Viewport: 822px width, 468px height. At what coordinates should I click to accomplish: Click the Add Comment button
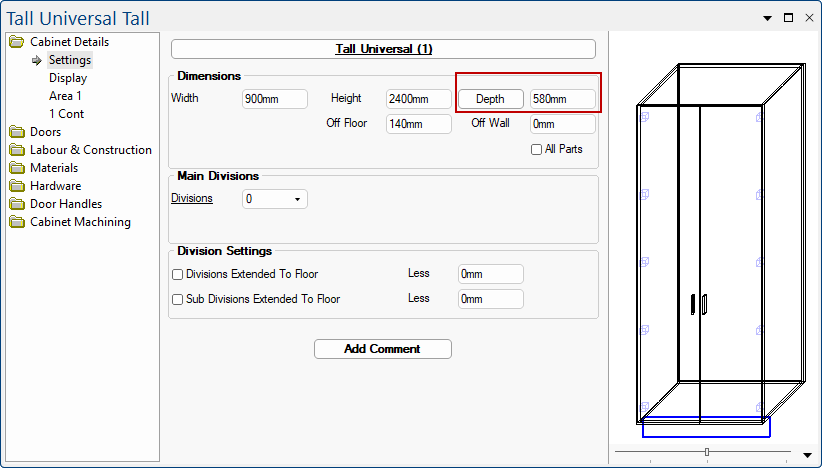click(x=382, y=349)
